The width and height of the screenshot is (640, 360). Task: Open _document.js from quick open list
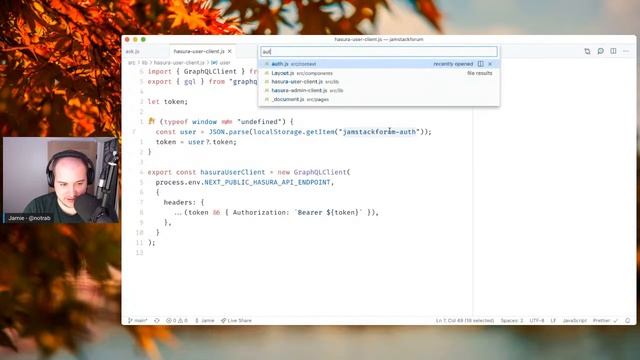point(378,99)
